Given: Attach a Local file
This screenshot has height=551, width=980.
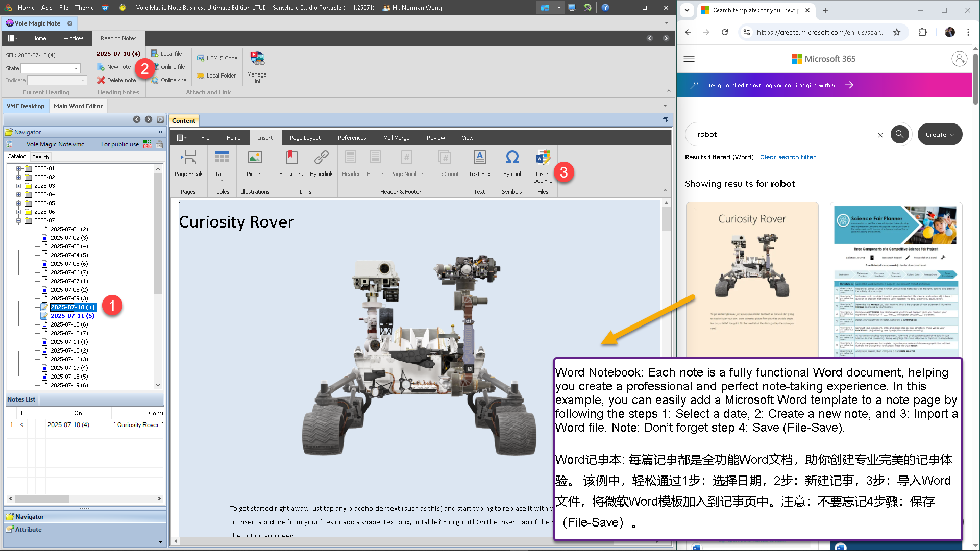Looking at the screenshot, I should [166, 54].
